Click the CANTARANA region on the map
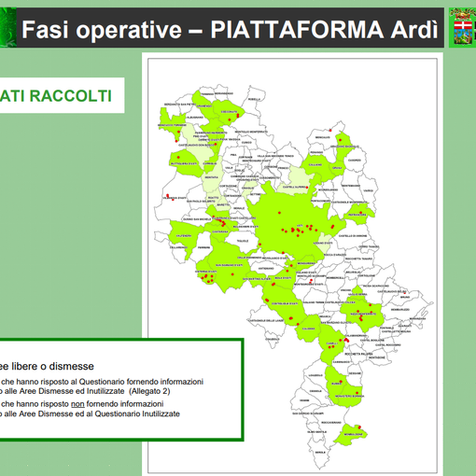476x476 pixels. click(219, 231)
